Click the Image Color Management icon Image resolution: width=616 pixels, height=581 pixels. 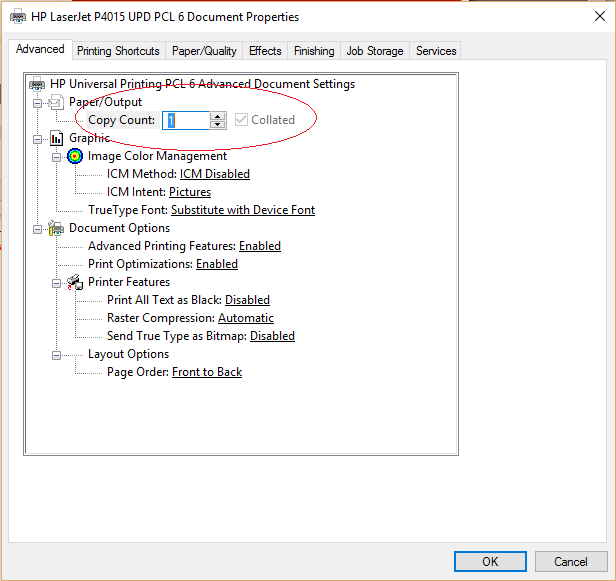coord(75,156)
